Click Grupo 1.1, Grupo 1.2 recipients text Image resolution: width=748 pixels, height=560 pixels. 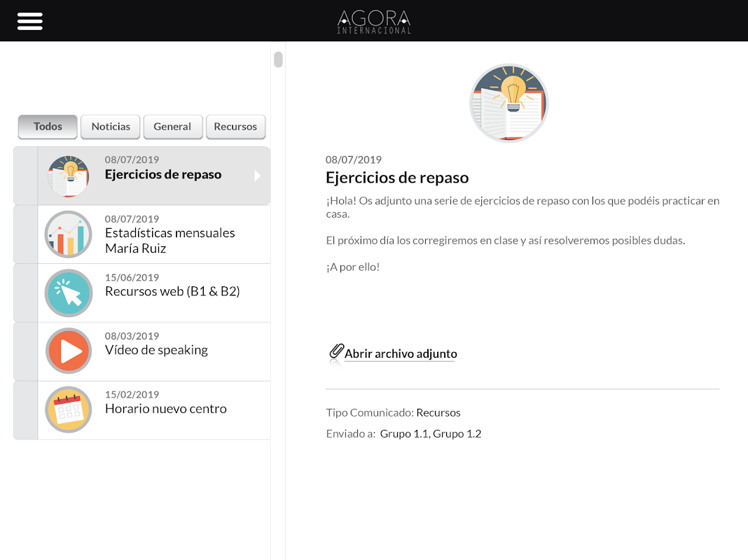(431, 434)
